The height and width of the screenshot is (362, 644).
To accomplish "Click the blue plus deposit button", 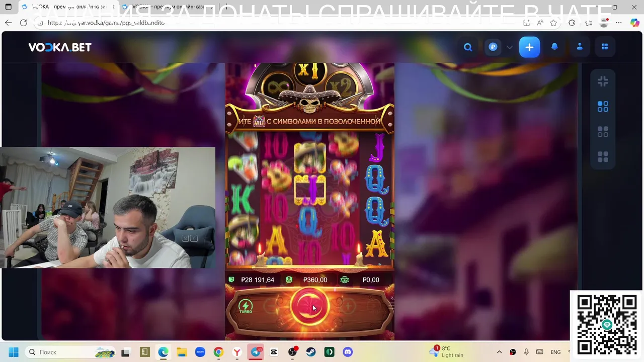I will 529,47.
